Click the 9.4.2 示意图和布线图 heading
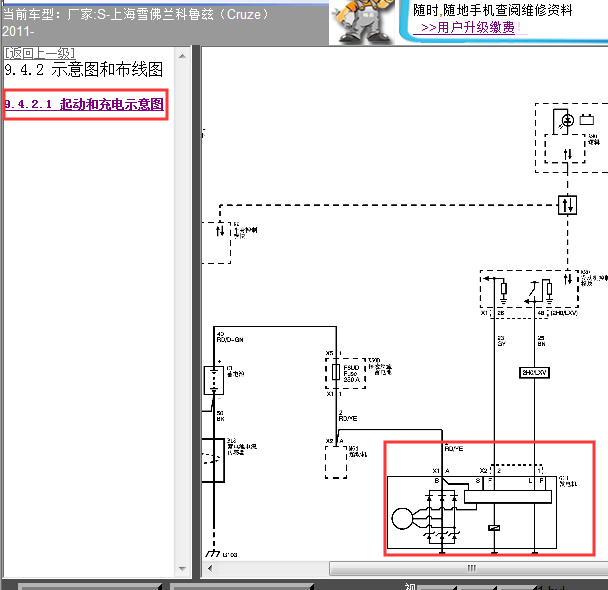 tap(83, 70)
